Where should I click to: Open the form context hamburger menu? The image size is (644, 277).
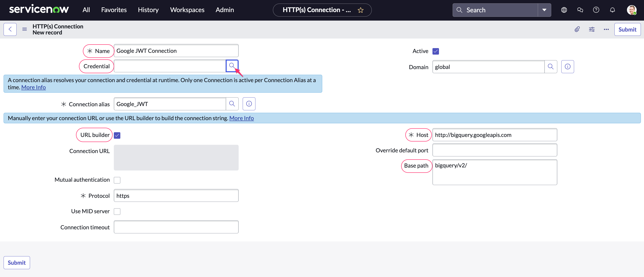(24, 30)
